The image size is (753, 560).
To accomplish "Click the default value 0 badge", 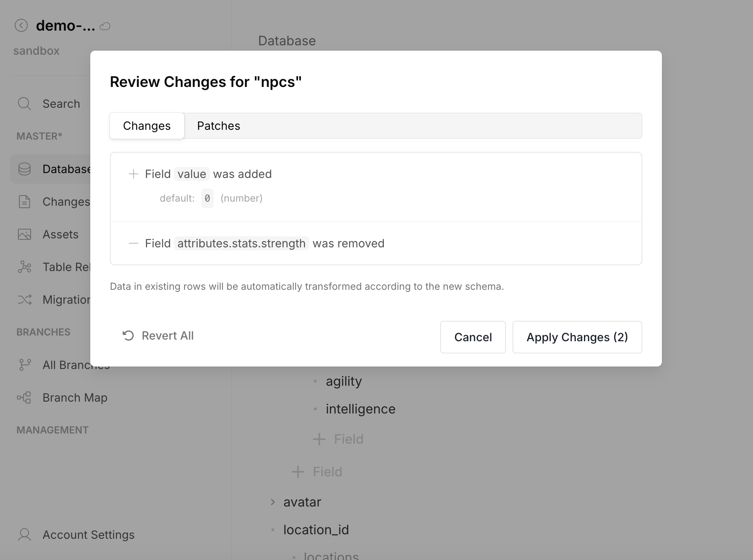I will [x=207, y=198].
